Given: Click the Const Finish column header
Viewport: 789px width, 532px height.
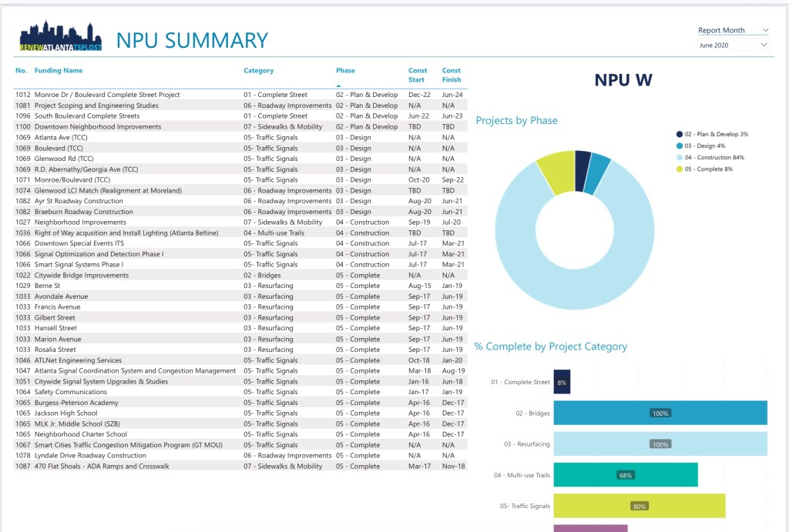Looking at the screenshot, I should coord(452,75).
